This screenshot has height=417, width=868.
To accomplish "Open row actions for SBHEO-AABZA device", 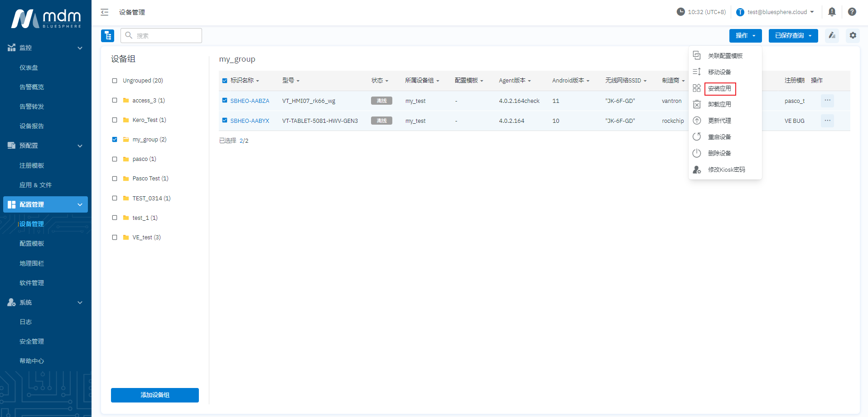I will click(827, 101).
